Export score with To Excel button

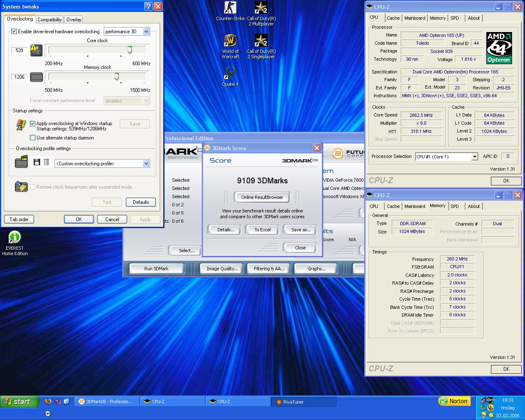(x=262, y=230)
